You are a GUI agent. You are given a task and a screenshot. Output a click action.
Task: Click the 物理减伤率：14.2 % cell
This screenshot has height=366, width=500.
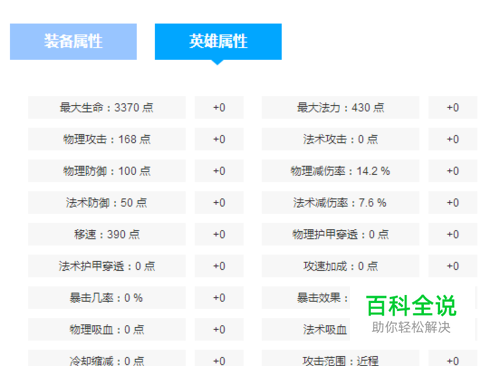(x=340, y=171)
